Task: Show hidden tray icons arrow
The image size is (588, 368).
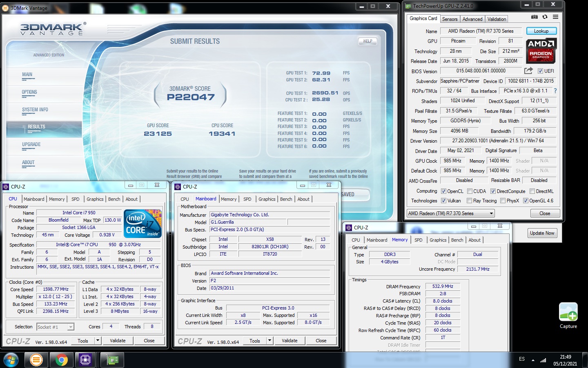Action: point(533,360)
